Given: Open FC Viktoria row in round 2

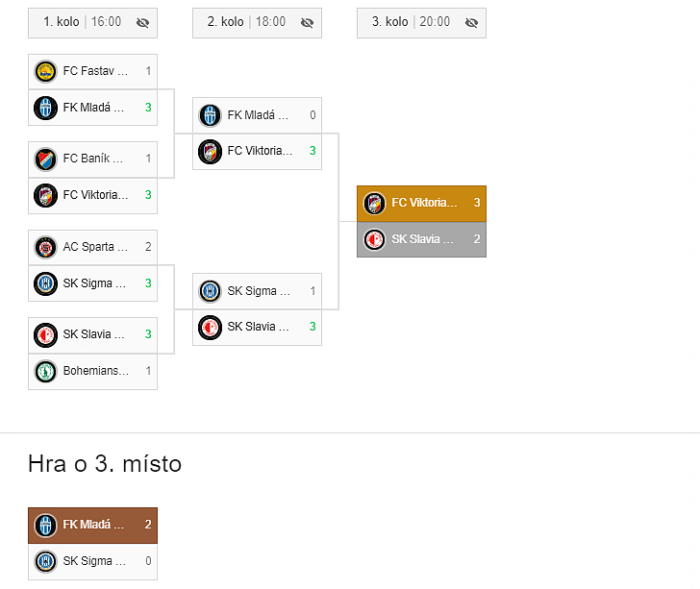Looking at the screenshot, I should pos(257,151).
